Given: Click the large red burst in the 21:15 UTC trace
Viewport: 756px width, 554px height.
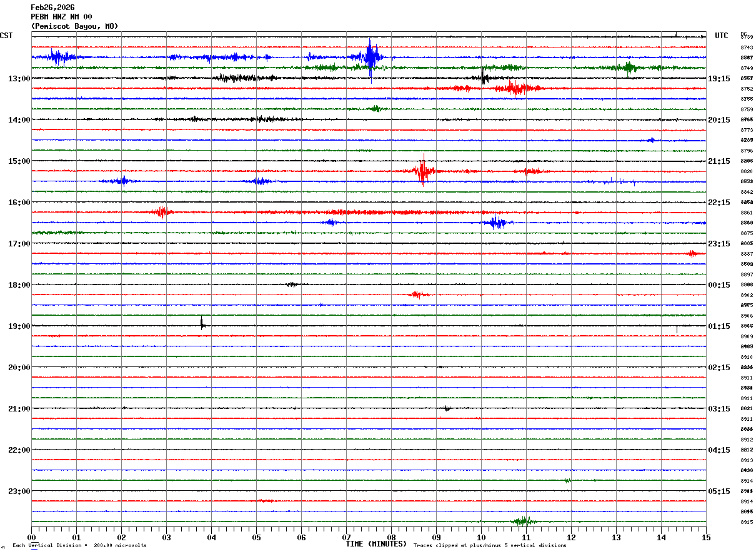Looking at the screenshot, I should (x=424, y=171).
